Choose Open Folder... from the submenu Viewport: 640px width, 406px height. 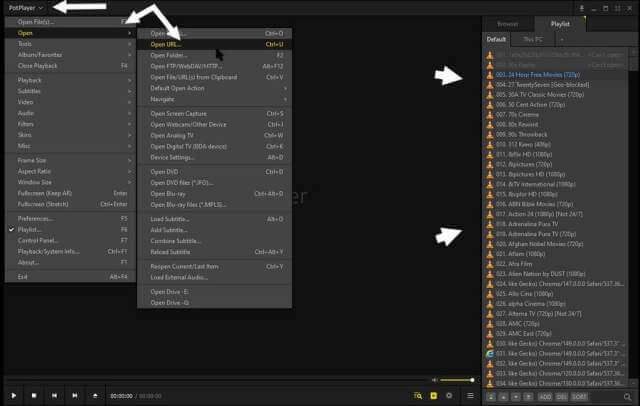tap(214, 55)
